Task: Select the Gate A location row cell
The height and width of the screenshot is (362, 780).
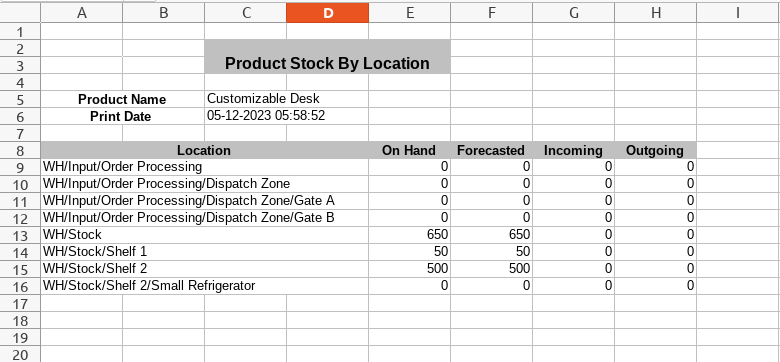Action: click(x=204, y=200)
